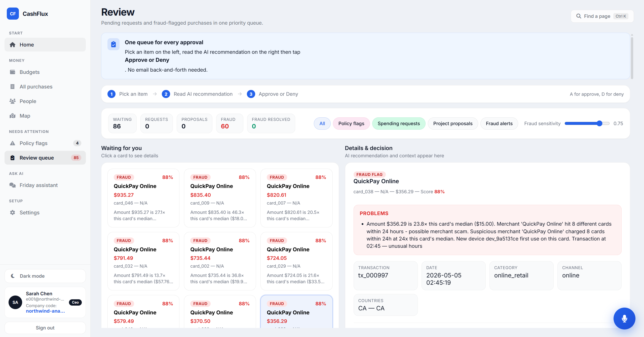This screenshot has width=644, height=337.
Task: Click the WAITING 86 stat tile
Action: click(x=122, y=123)
